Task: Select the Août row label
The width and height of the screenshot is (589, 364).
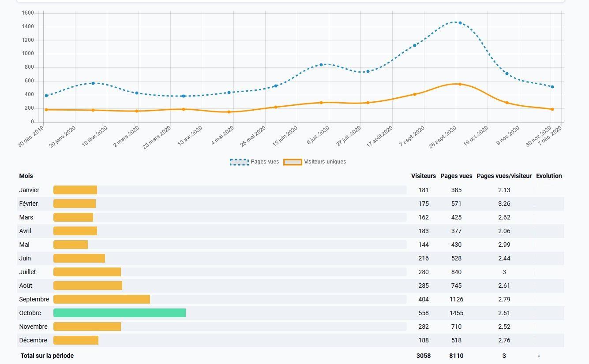Action: (26, 286)
